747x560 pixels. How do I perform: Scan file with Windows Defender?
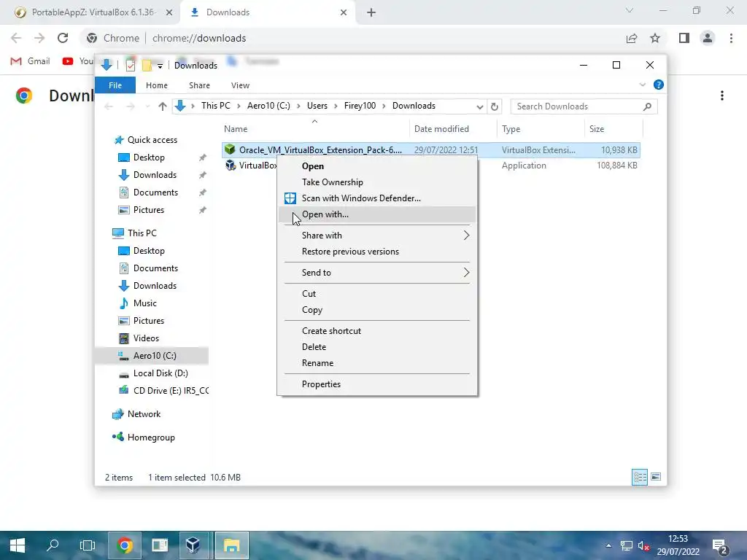click(377, 198)
